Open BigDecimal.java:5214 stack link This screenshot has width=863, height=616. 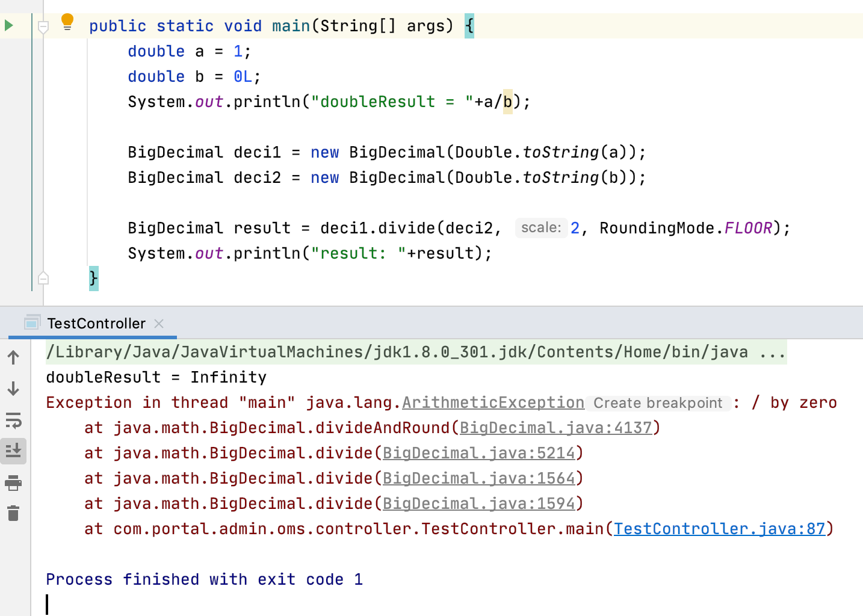(x=479, y=453)
